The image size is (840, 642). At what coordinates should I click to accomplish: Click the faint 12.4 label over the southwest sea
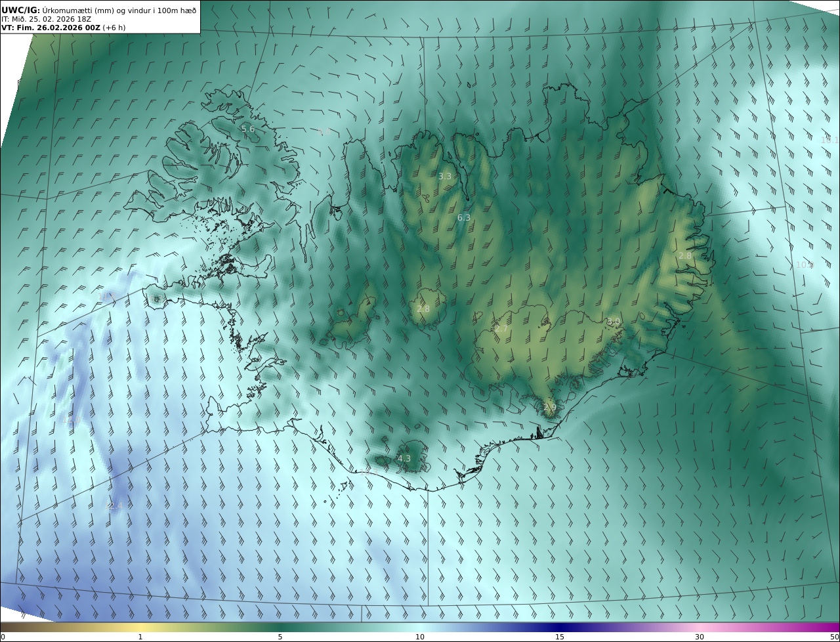click(115, 505)
